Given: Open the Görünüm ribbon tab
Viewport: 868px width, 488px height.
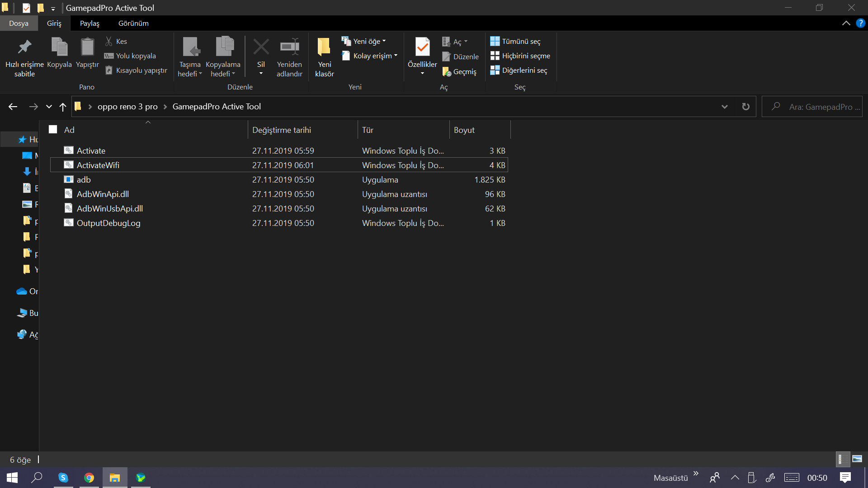Looking at the screenshot, I should [x=133, y=23].
